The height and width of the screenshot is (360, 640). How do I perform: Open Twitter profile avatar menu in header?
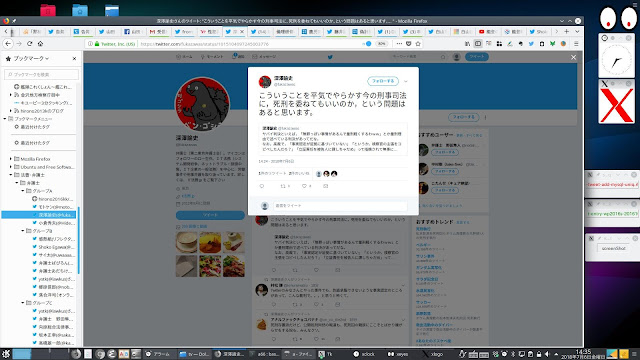pyautogui.click(x=456, y=57)
